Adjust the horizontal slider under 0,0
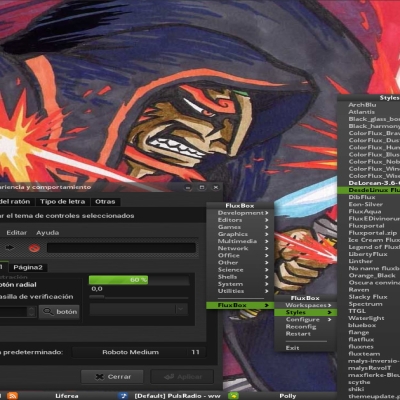Viewport: 400px width, 400px height. coord(139,297)
